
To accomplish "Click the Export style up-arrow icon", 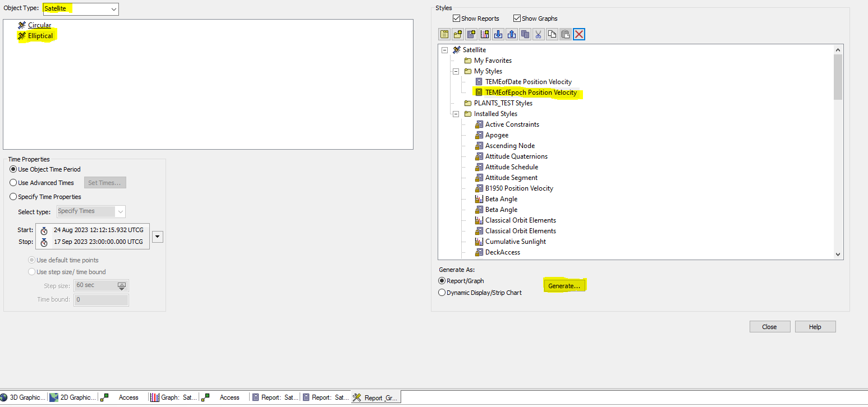I will [512, 34].
